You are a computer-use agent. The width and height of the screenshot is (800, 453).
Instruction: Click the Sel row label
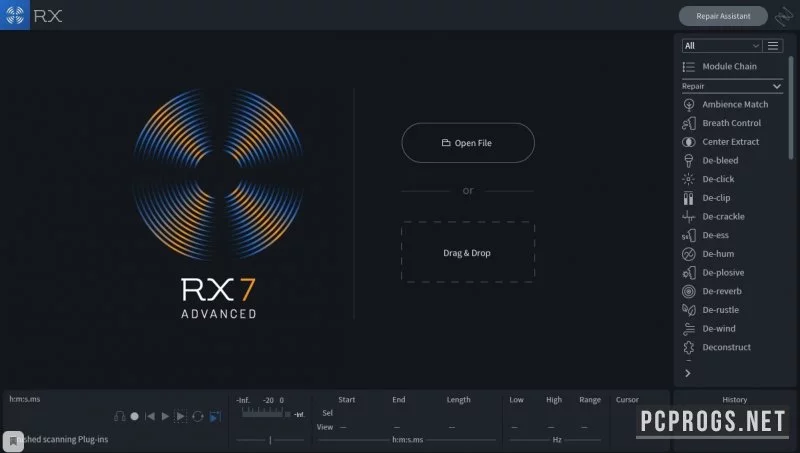coord(328,413)
